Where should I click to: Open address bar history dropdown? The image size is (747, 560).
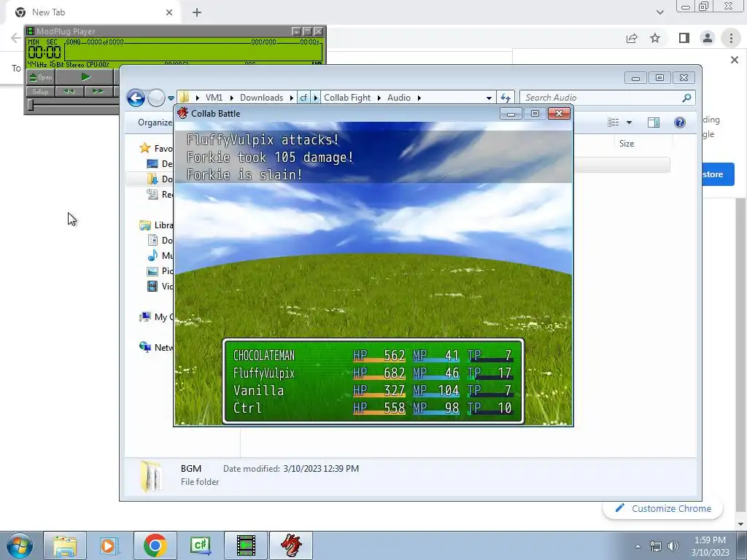pos(489,98)
